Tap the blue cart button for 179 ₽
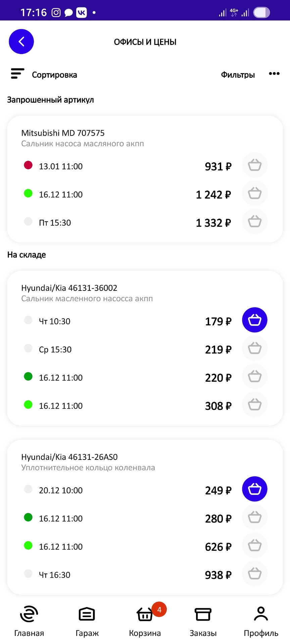Screen dimensions: 290x644 point(254,320)
